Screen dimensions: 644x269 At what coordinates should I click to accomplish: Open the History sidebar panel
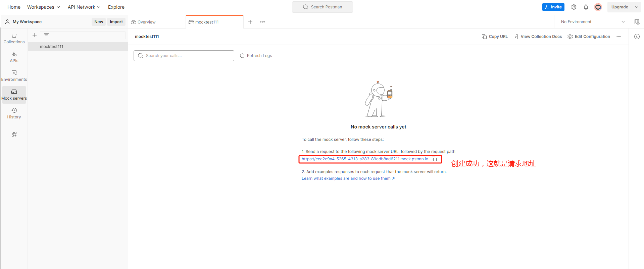coord(14,113)
